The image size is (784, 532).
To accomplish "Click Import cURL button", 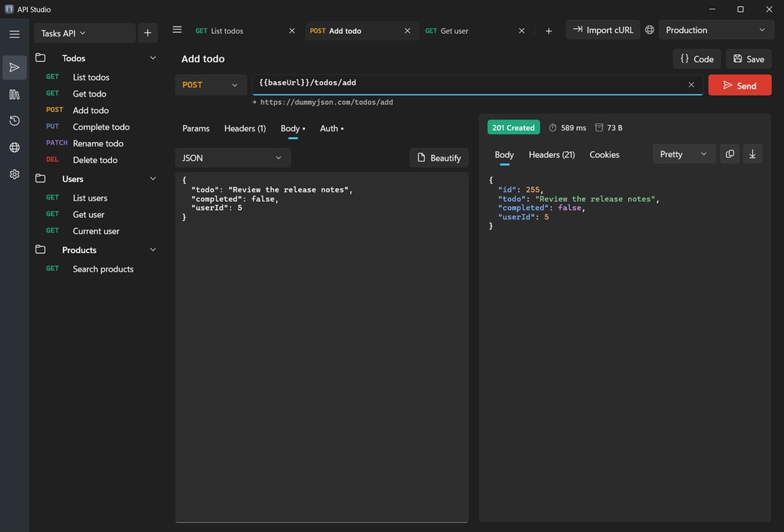I will coord(603,30).
